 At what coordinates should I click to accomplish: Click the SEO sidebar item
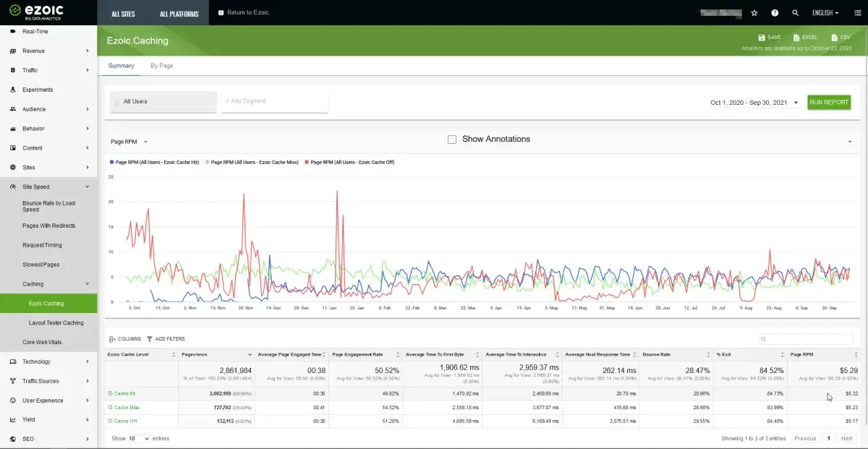48,439
